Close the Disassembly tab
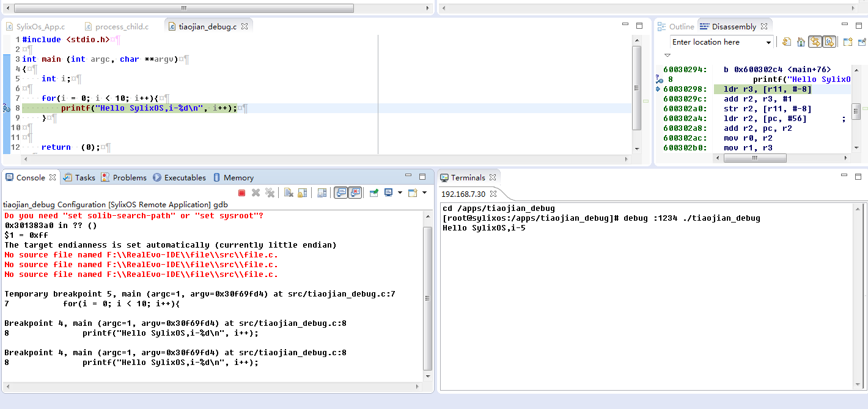The height and width of the screenshot is (409, 868). [x=765, y=26]
